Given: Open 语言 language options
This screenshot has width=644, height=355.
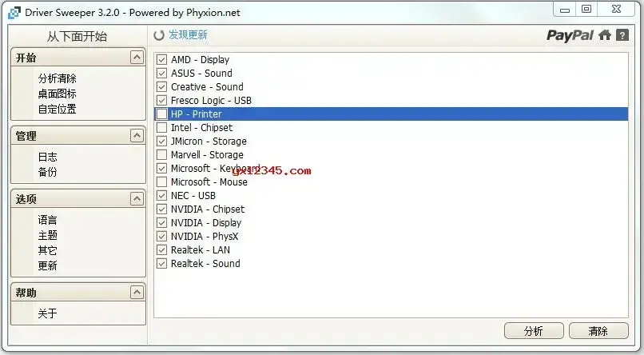Looking at the screenshot, I should 48,220.
